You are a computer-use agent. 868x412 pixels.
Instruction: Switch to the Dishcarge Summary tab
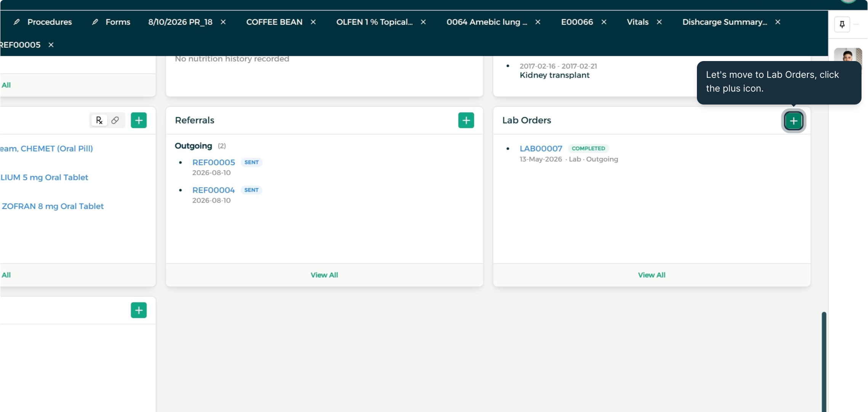725,22
